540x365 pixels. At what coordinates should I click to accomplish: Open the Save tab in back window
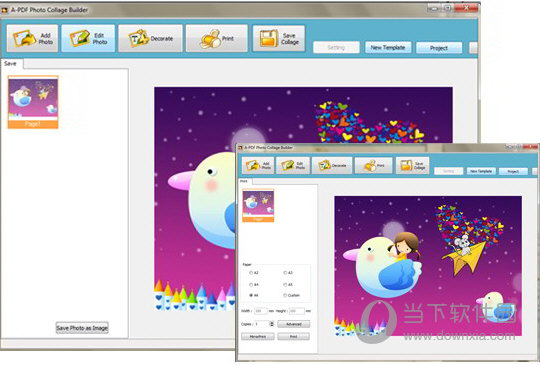11,64
